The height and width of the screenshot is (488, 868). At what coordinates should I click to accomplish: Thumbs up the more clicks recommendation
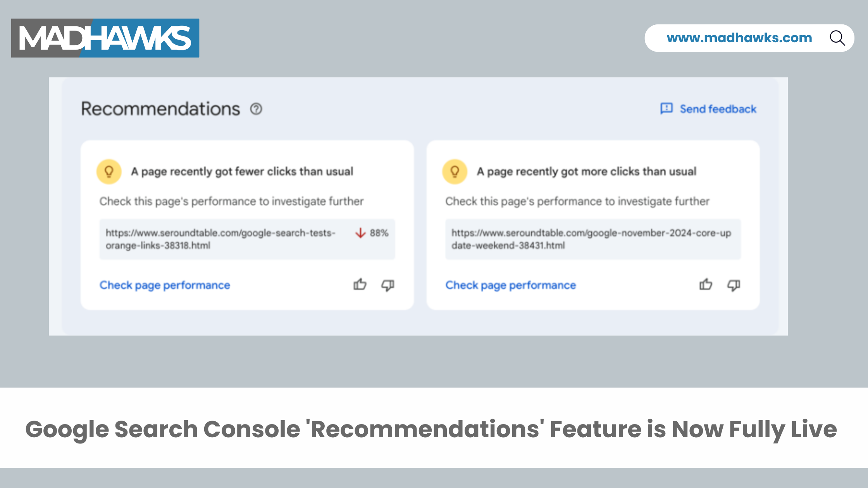tap(706, 285)
